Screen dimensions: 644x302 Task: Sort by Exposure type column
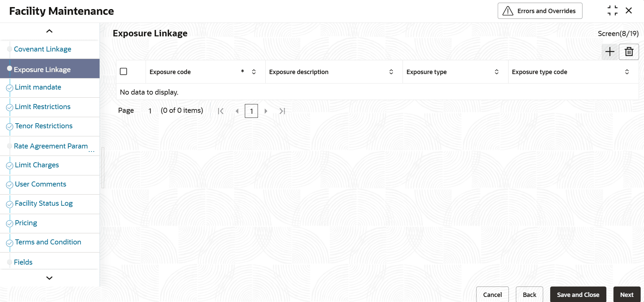tap(496, 72)
